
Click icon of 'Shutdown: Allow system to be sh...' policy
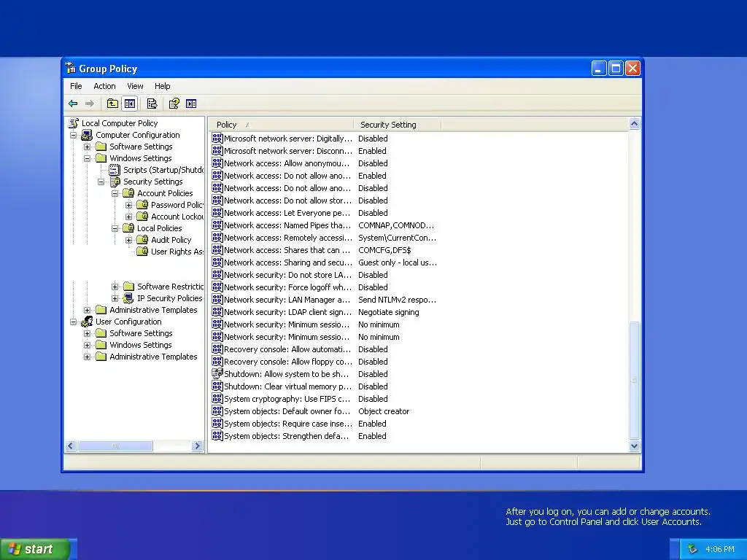click(x=217, y=373)
